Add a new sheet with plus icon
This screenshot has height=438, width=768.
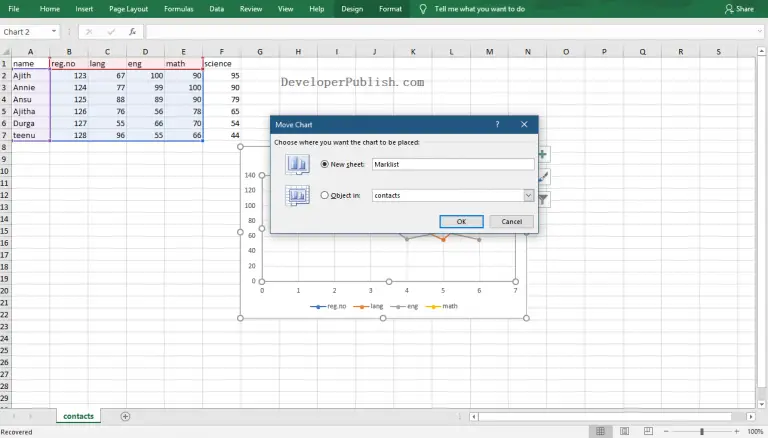click(x=125, y=416)
